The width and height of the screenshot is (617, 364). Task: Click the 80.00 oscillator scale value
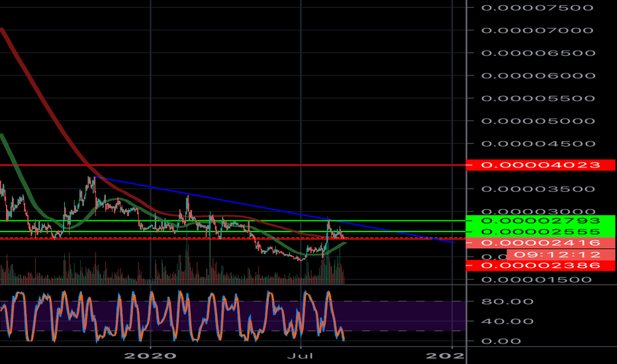508,302
